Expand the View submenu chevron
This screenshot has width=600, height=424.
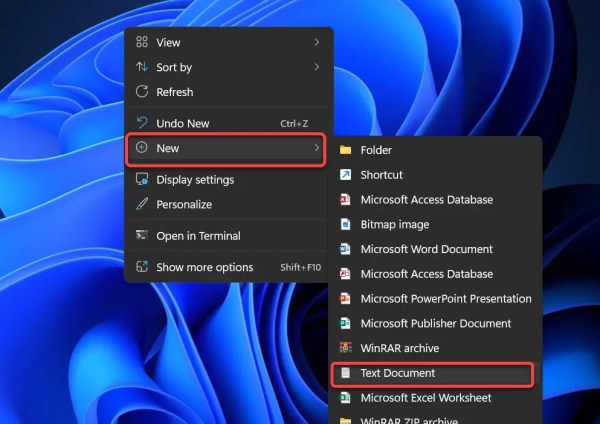pos(317,42)
